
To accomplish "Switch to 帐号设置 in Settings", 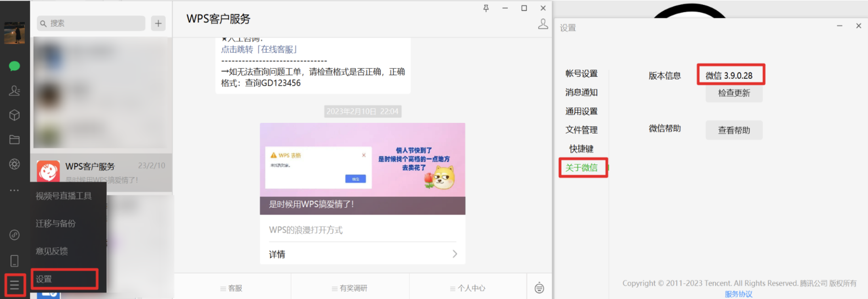I will point(581,73).
